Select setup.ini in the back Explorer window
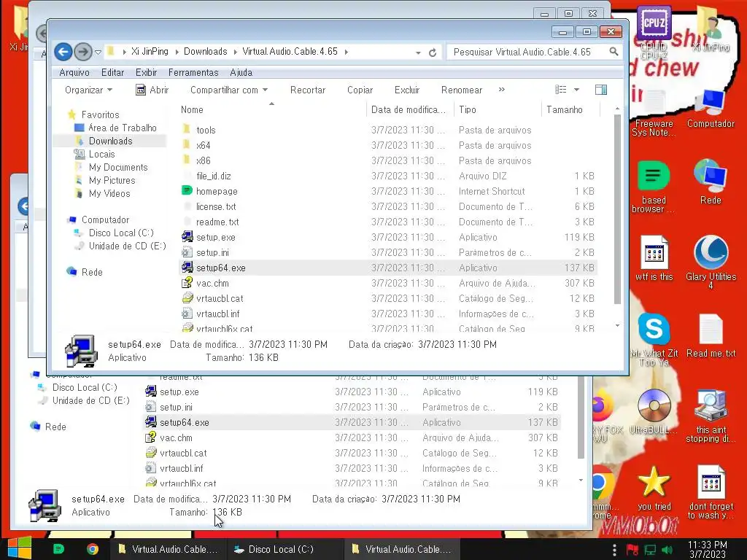Image resolution: width=747 pixels, height=560 pixels. (176, 407)
